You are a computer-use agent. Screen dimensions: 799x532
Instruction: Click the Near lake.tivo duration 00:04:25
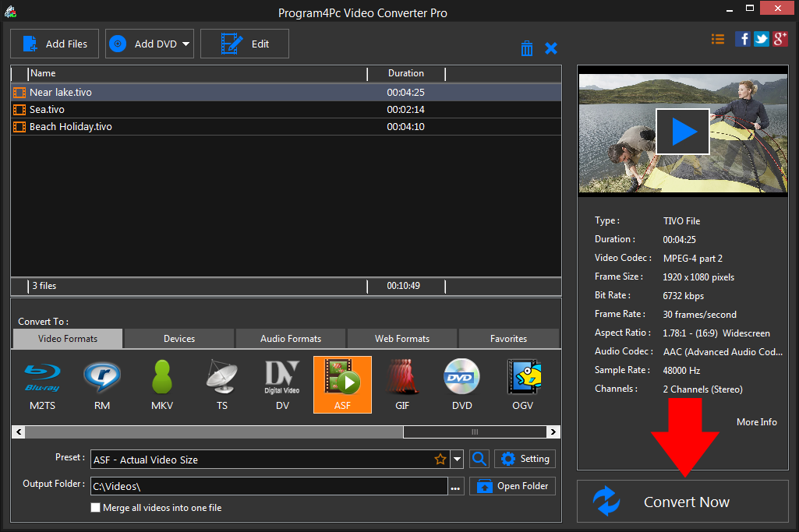point(405,93)
